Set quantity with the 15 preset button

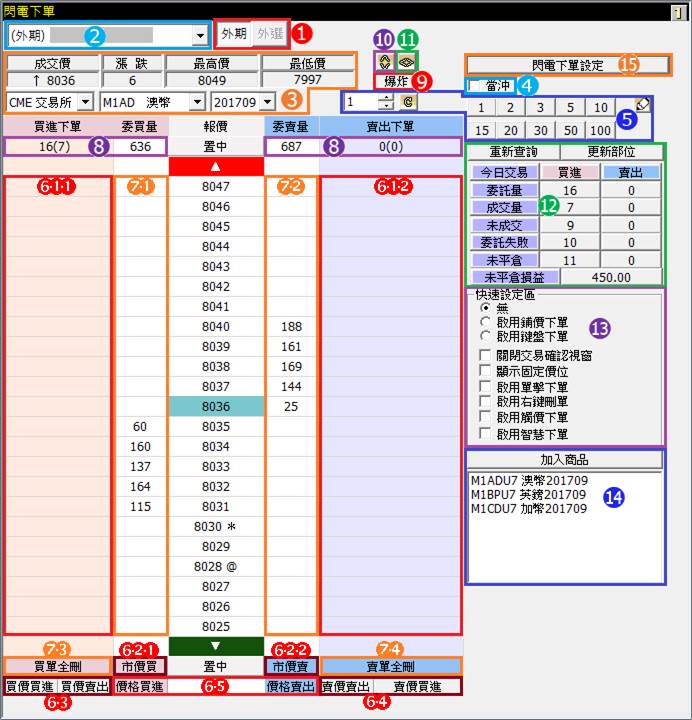482,130
